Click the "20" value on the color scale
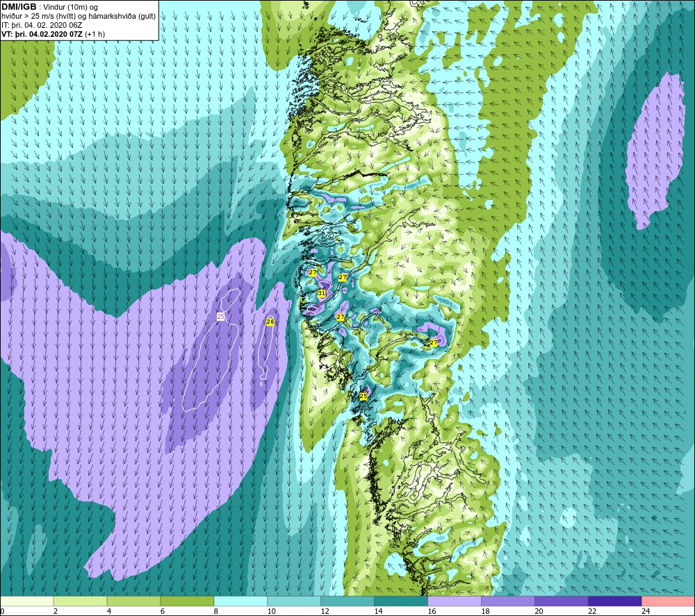This screenshot has height=616, width=695. 539,611
